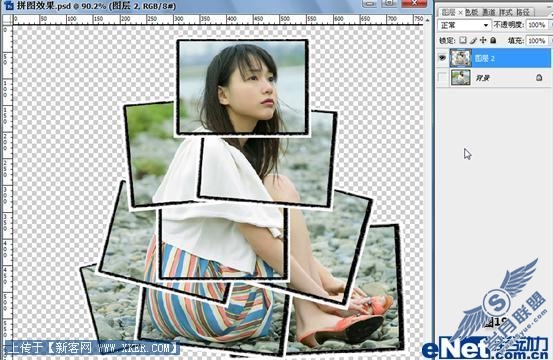Close the 图层 tab with its X
The height and width of the screenshot is (360, 553).
pos(460,12)
